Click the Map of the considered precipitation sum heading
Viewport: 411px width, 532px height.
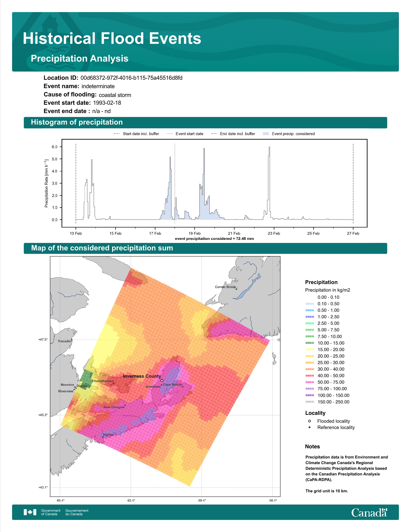click(x=102, y=248)
